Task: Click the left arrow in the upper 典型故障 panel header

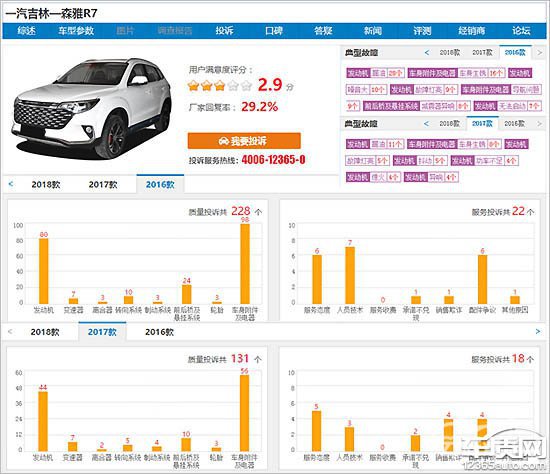Action: coord(427,53)
